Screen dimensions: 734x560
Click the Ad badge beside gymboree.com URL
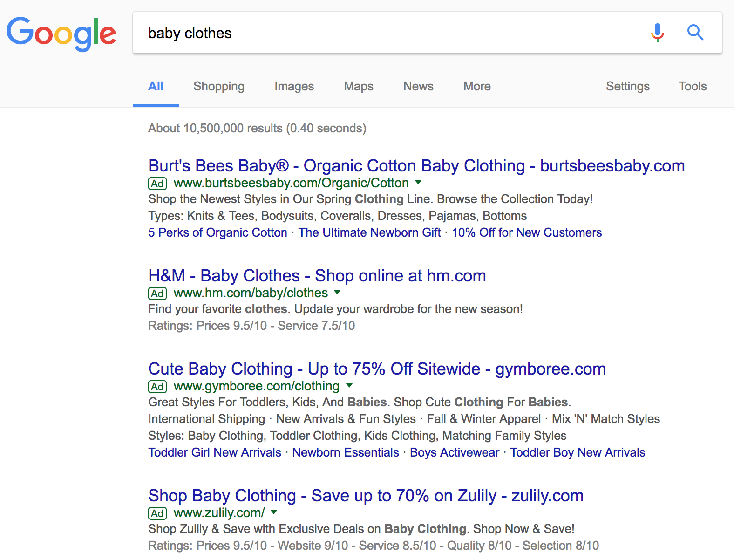pyautogui.click(x=157, y=387)
